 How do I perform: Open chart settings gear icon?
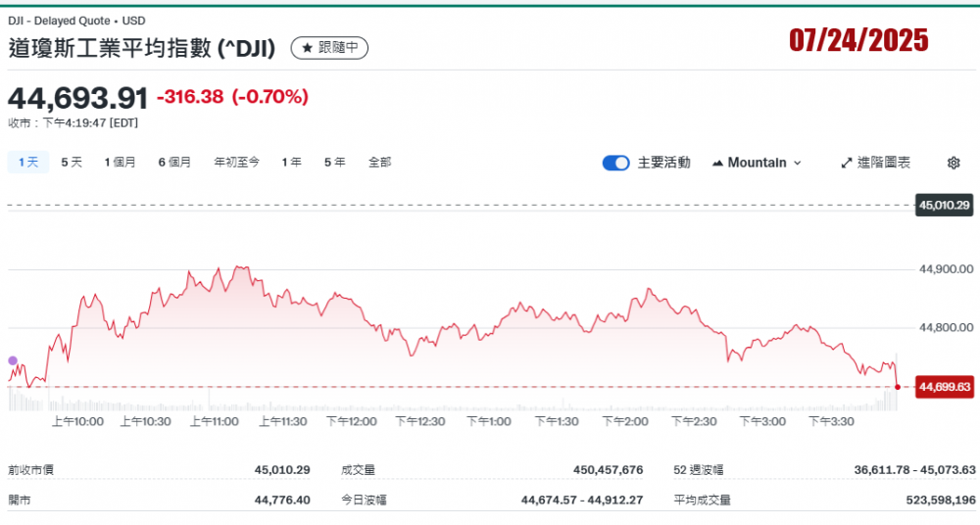(954, 163)
